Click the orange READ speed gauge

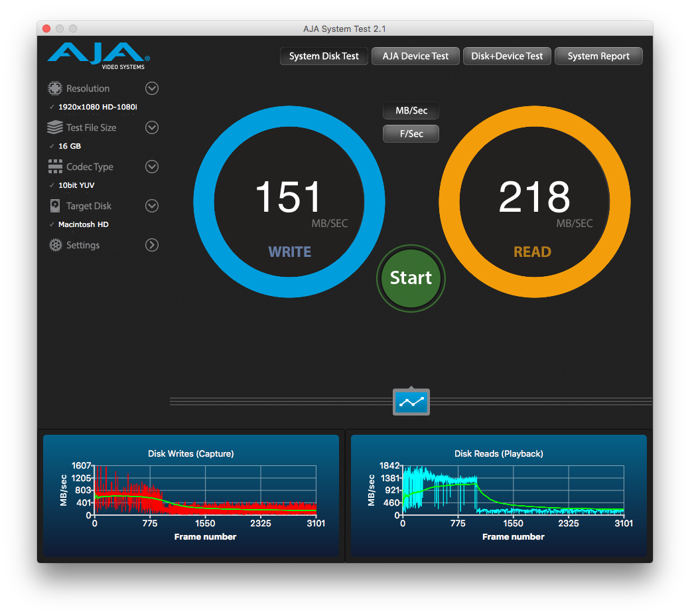tap(535, 202)
